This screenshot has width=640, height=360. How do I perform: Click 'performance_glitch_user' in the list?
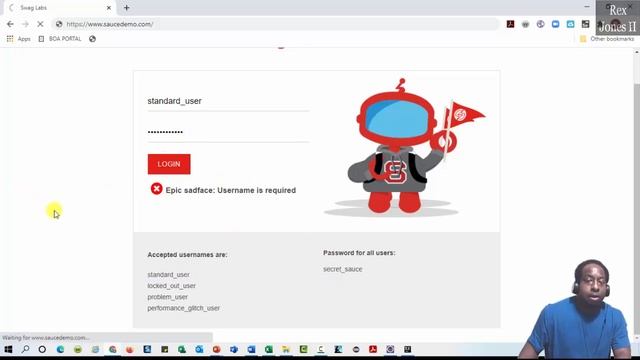184,308
